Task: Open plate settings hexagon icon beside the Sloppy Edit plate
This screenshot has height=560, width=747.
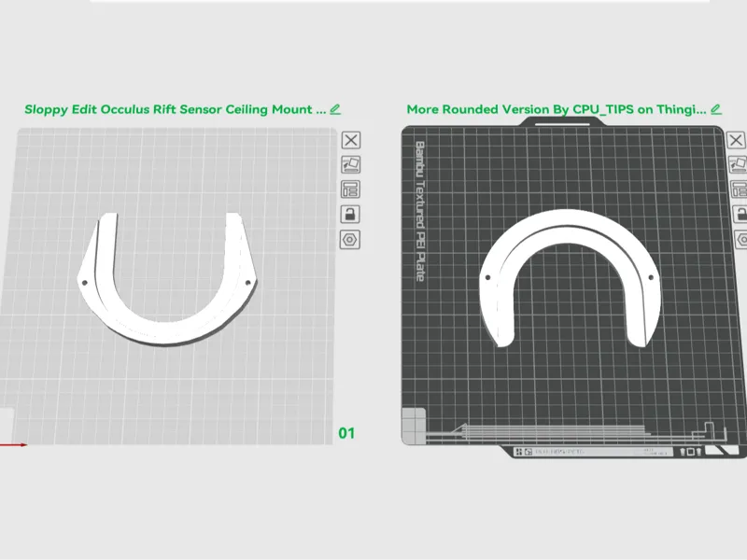Action: 349,239
